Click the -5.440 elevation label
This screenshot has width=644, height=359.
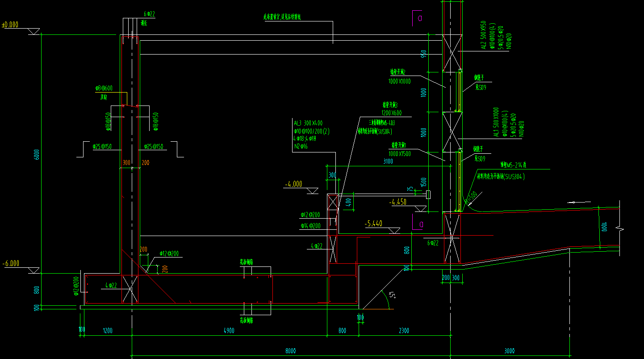[373, 224]
